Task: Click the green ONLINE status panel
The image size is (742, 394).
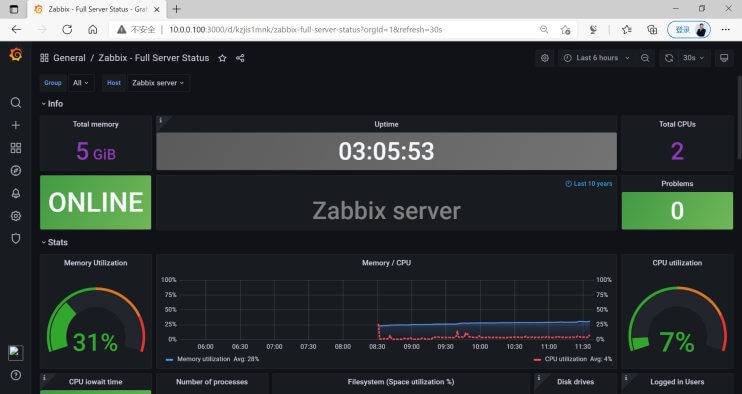Action: (x=96, y=202)
